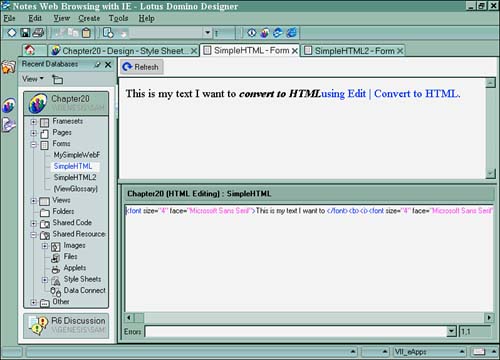Open the File menu
The image size is (500, 360).
pos(9,18)
